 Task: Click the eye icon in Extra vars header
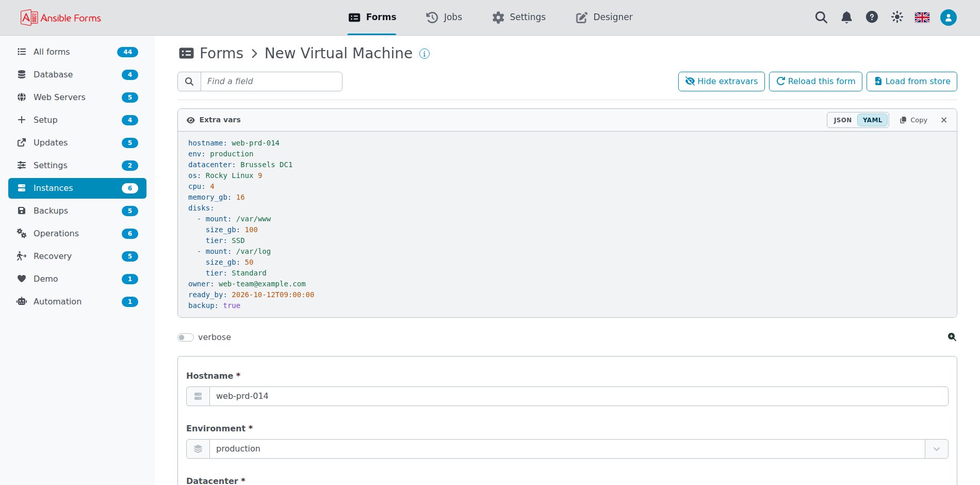point(191,120)
